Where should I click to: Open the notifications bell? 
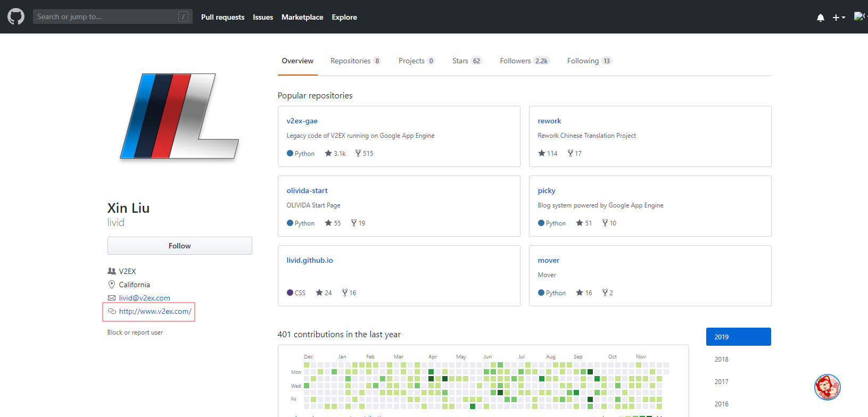pyautogui.click(x=820, y=18)
